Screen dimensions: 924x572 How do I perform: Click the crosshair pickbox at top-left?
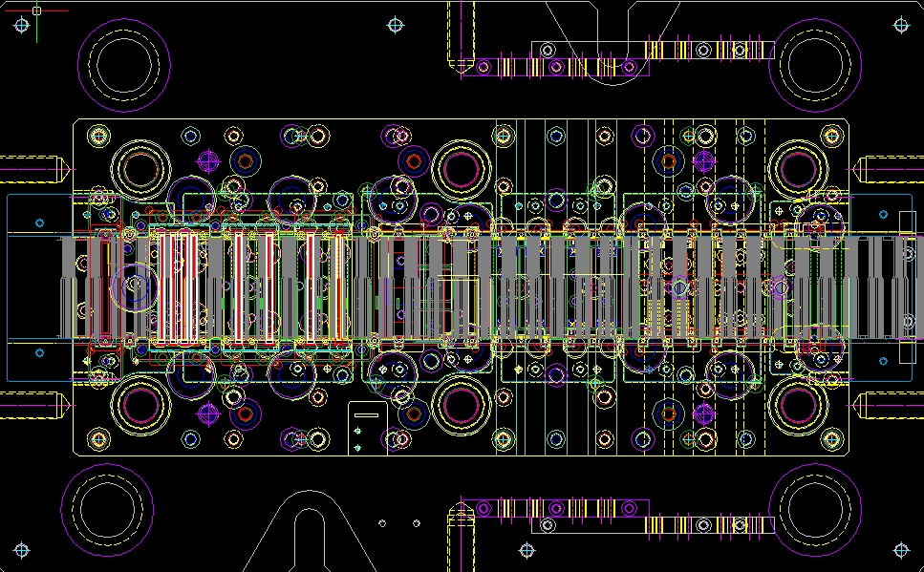tap(36, 11)
